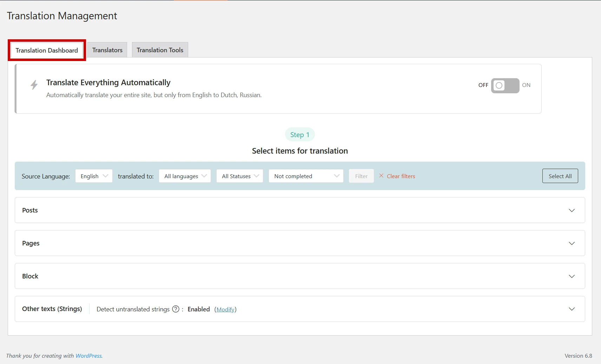Switch to the Translators tab
The height and width of the screenshot is (364, 601).
click(107, 50)
